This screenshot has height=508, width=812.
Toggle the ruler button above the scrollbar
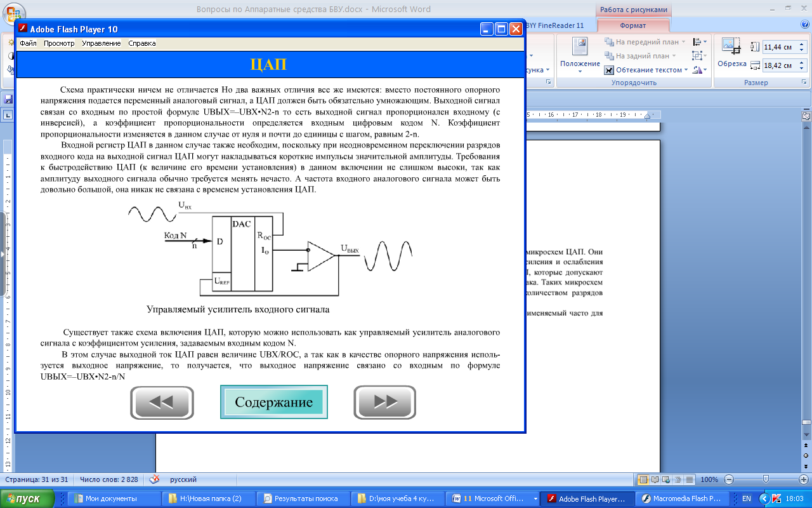(x=806, y=116)
